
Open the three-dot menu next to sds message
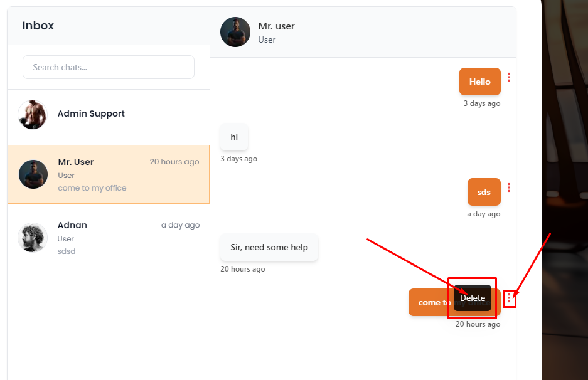pyautogui.click(x=509, y=187)
